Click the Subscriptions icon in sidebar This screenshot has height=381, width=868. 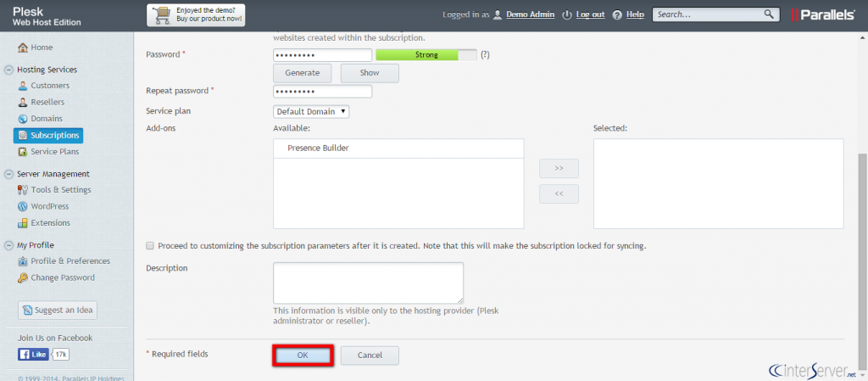coord(23,135)
